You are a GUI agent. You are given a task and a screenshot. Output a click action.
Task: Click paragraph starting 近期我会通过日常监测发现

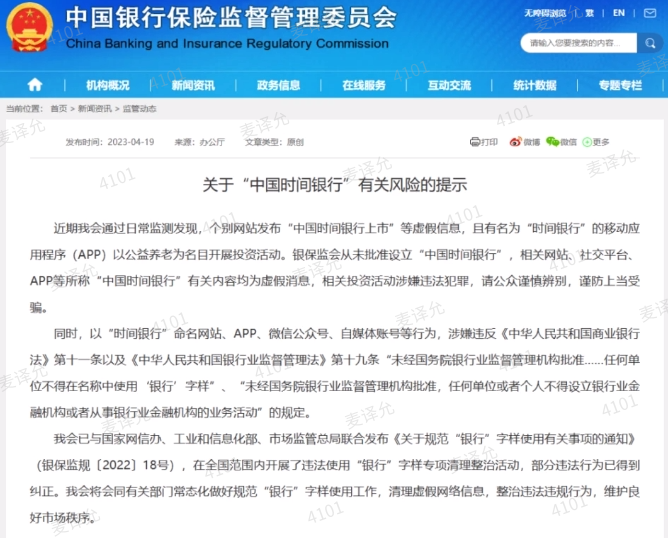pyautogui.click(x=334, y=268)
